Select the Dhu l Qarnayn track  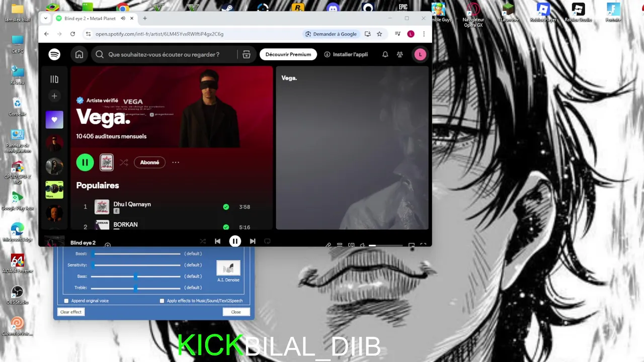(x=171, y=207)
